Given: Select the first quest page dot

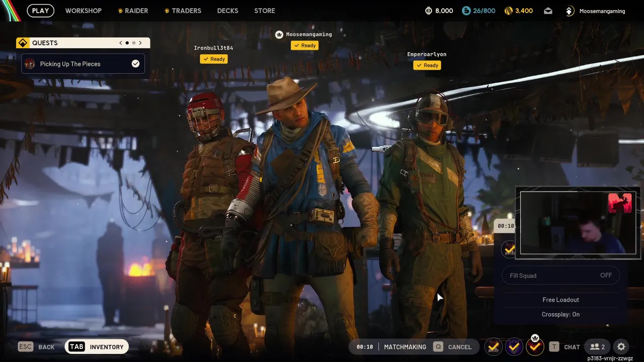Looking at the screenshot, I should (127, 43).
